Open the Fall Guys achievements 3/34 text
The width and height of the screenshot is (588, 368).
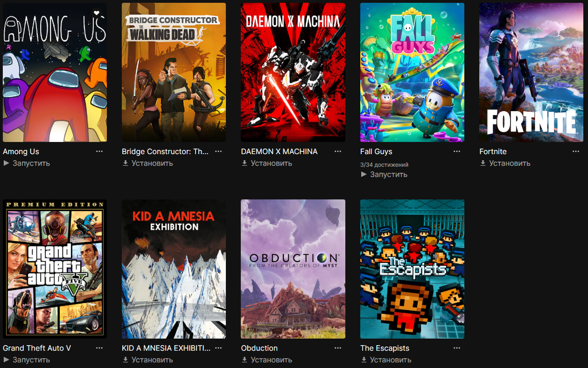click(x=385, y=165)
